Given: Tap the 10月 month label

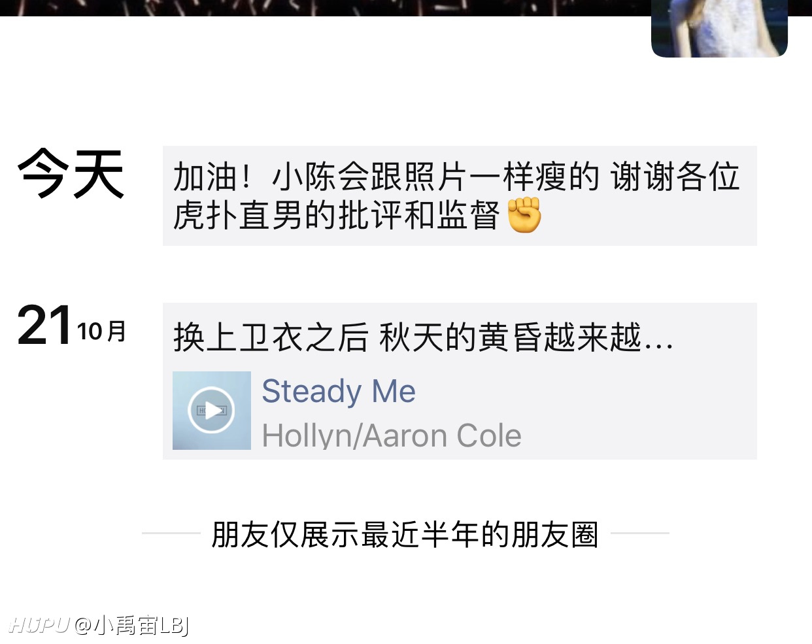Looking at the screenshot, I should 101,331.
